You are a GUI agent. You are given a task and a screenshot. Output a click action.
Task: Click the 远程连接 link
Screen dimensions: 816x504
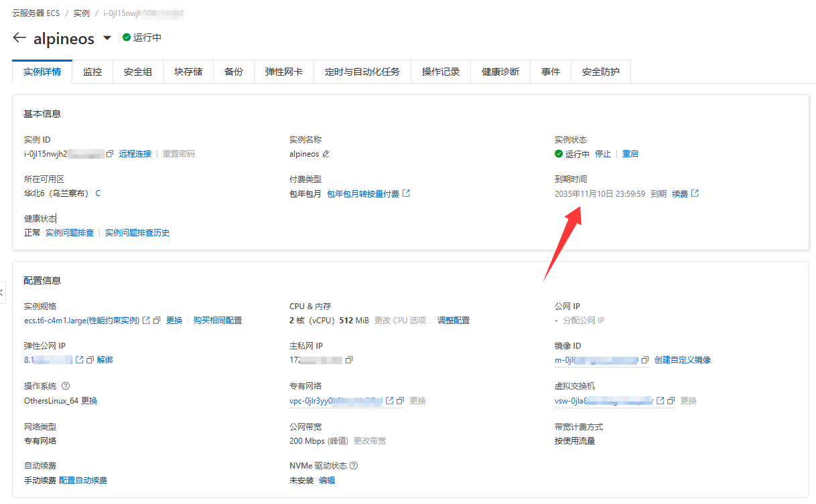[x=135, y=154]
